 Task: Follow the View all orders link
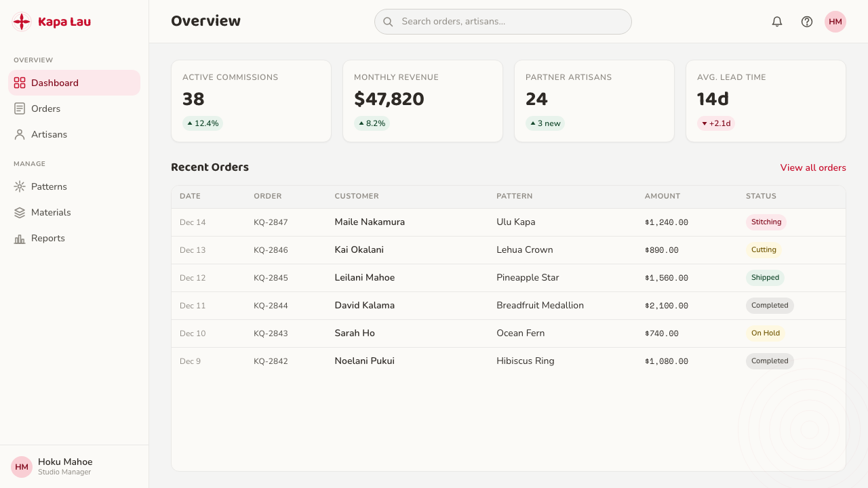(x=813, y=167)
